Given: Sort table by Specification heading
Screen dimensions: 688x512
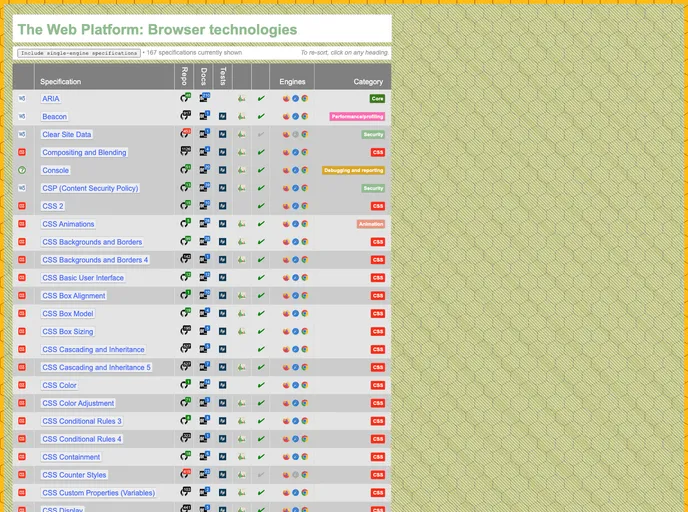Looking at the screenshot, I should [61, 82].
